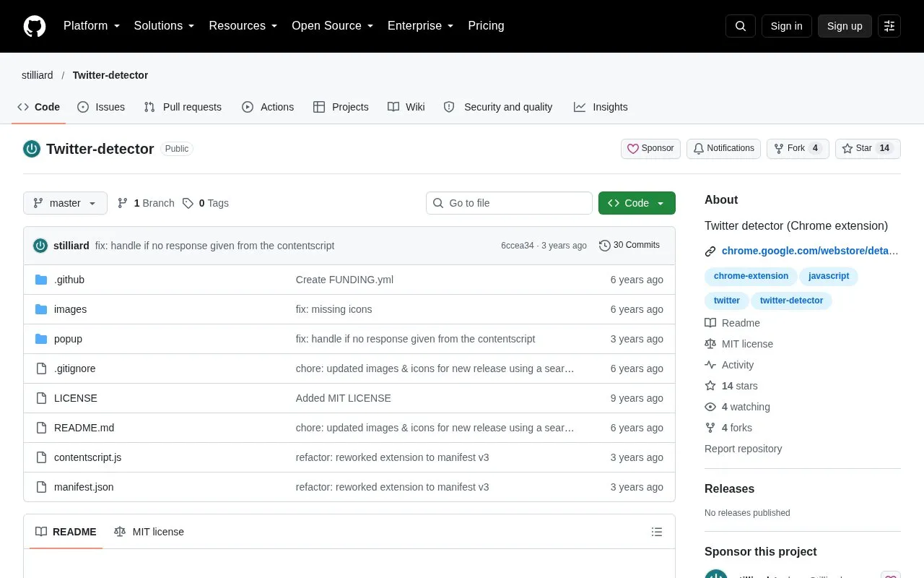Open the 30 Commits history link
The width and height of the screenshot is (924, 578).
pyautogui.click(x=629, y=246)
